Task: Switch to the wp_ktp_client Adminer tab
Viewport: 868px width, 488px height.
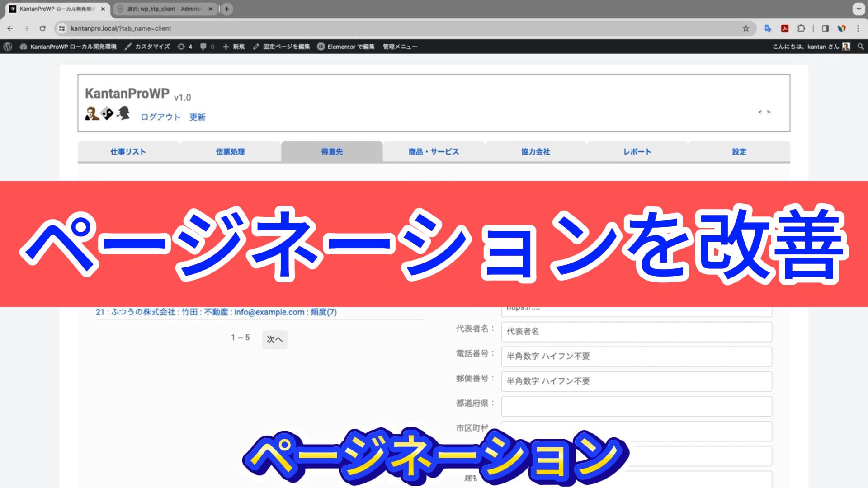Action: 165,9
